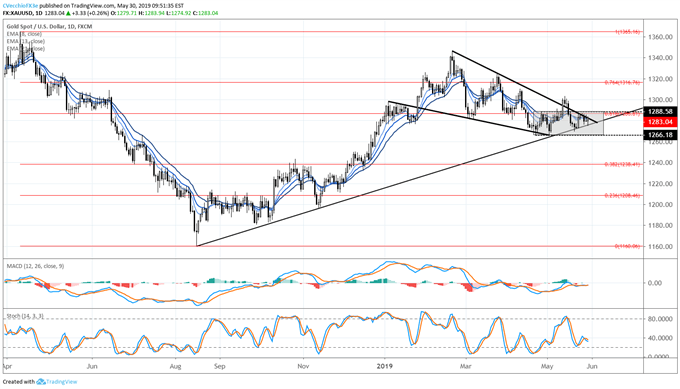The height and width of the screenshot is (389, 680).
Task: Click the black 1288.58 price level label
Action: [660, 111]
